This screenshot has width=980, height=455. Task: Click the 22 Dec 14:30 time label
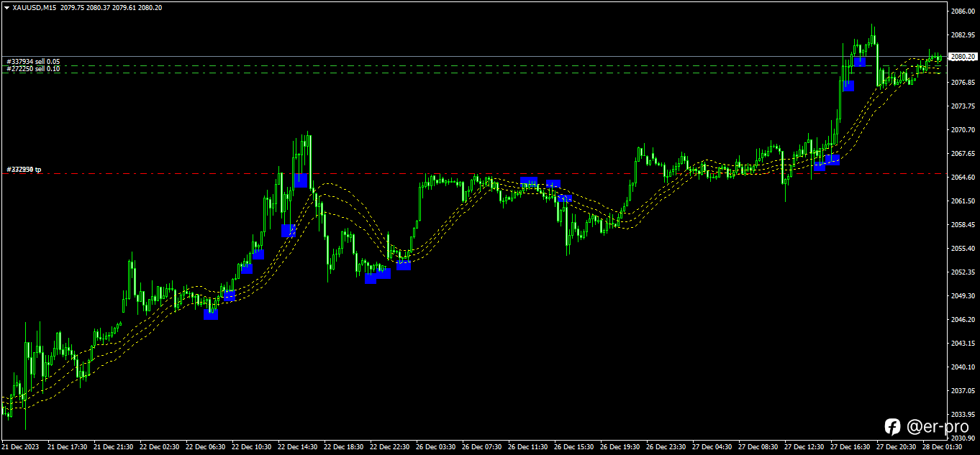tap(298, 447)
